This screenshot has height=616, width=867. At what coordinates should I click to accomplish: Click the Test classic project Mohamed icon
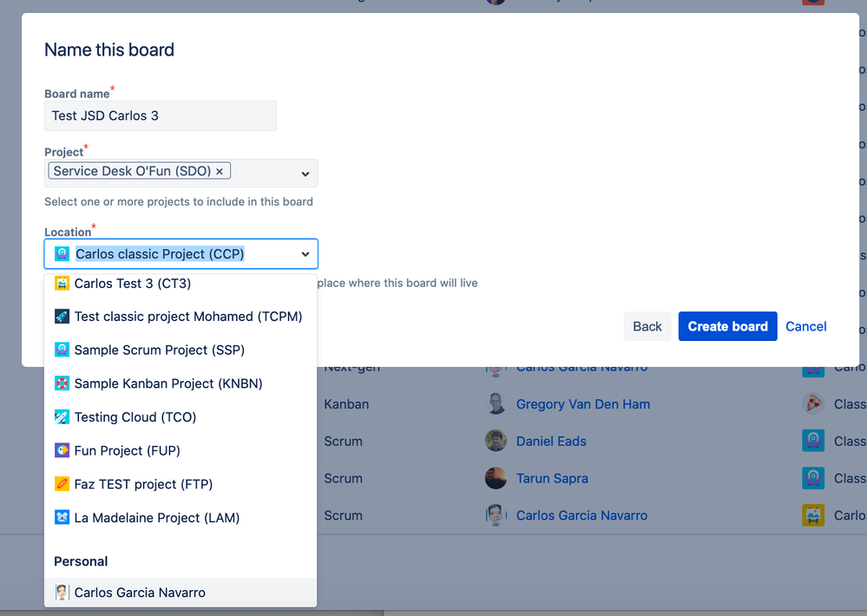61,317
